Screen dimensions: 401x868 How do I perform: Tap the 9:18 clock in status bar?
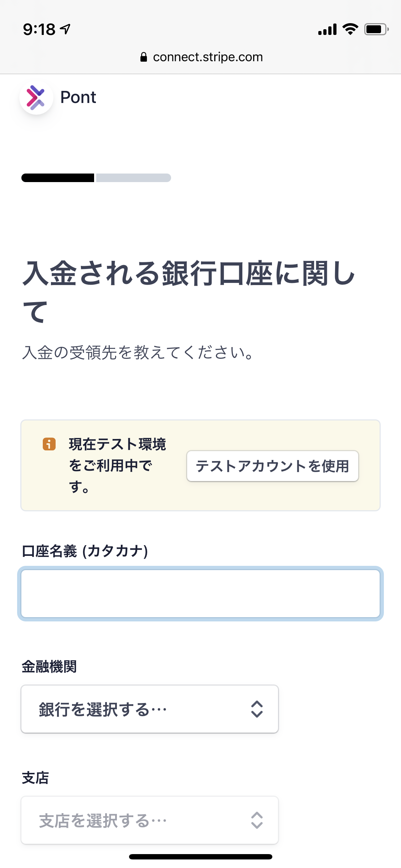[39, 29]
